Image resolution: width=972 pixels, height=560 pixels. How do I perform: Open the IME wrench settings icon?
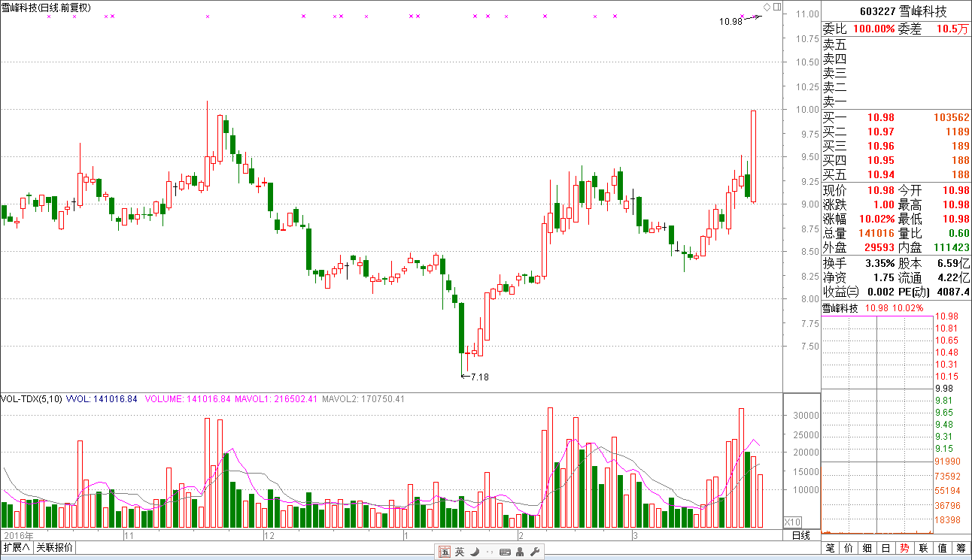click(x=535, y=552)
